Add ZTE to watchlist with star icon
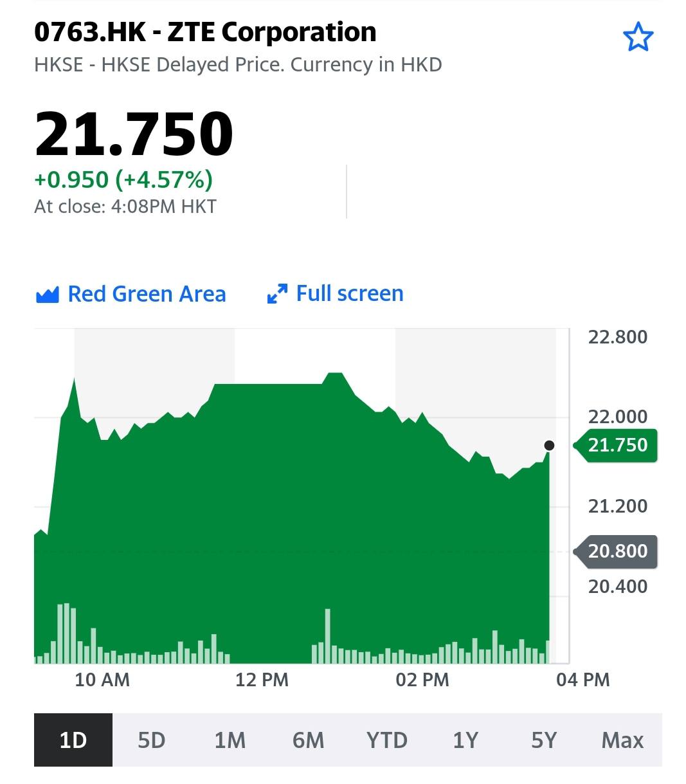The image size is (686, 784). pyautogui.click(x=638, y=37)
